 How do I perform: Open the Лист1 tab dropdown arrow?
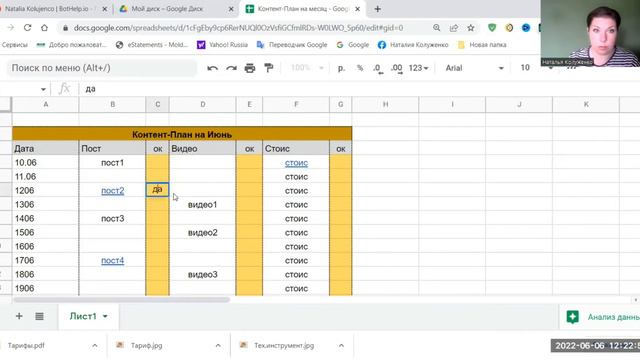coord(105,316)
